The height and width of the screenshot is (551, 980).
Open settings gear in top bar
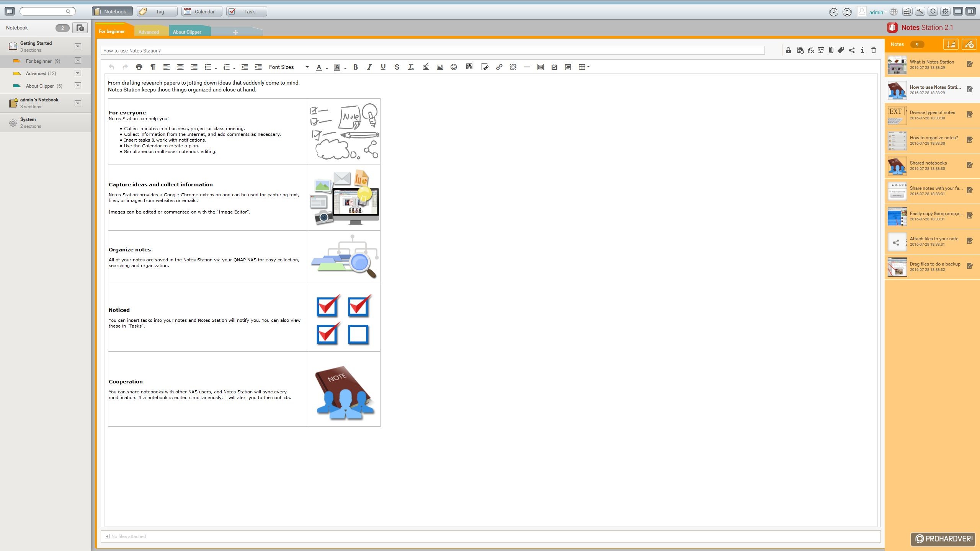(x=946, y=11)
